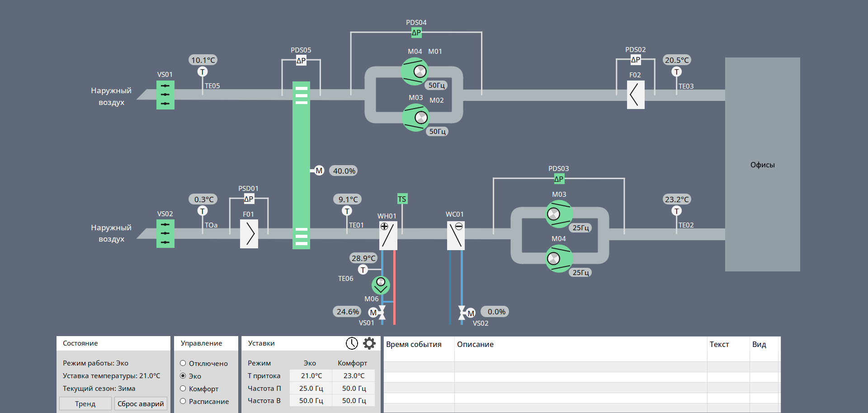
Task: Click the VS01 outdoor air damper icon
Action: pos(165,95)
